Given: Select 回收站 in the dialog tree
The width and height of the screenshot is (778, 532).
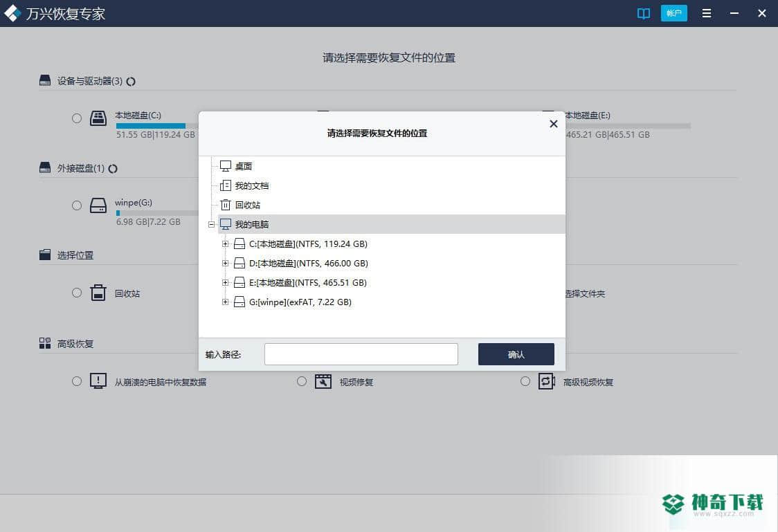Looking at the screenshot, I should click(x=248, y=205).
